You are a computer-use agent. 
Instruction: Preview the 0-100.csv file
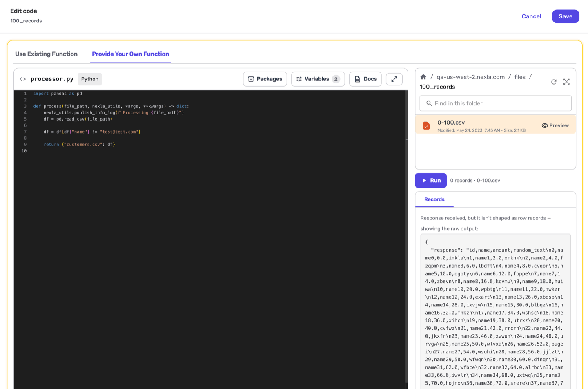(555, 125)
